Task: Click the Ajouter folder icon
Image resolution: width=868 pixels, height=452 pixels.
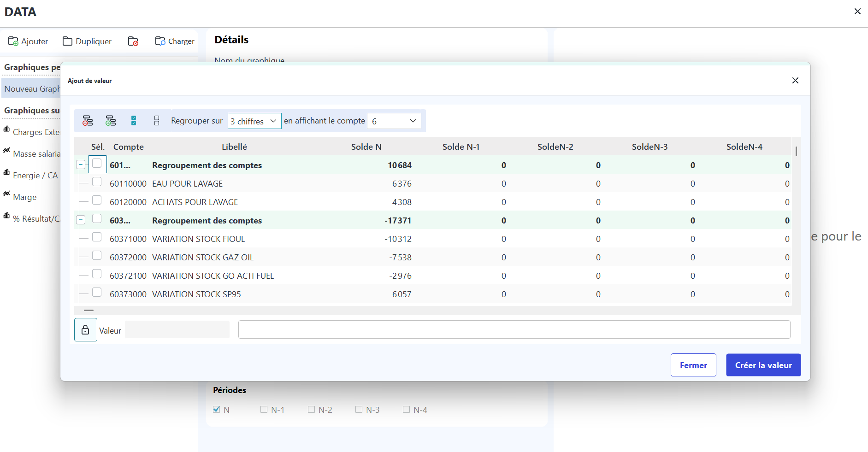Action: point(13,41)
